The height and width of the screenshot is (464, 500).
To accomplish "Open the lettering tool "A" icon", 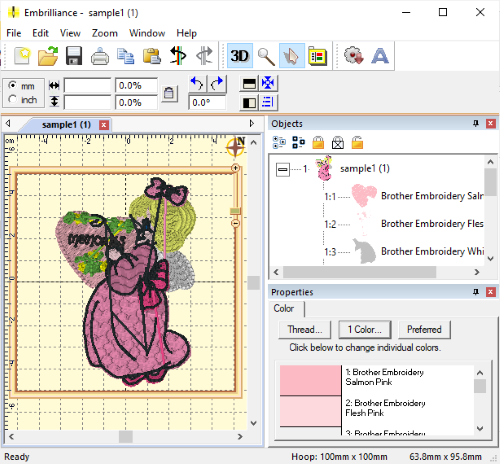I will tap(380, 56).
